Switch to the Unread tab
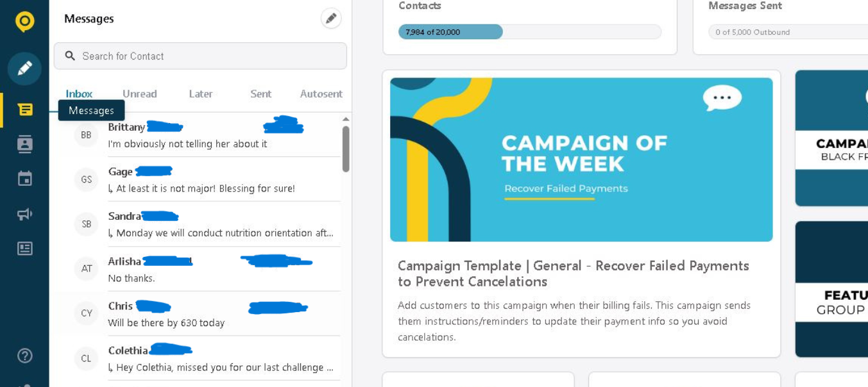The image size is (868, 387). pyautogui.click(x=140, y=94)
